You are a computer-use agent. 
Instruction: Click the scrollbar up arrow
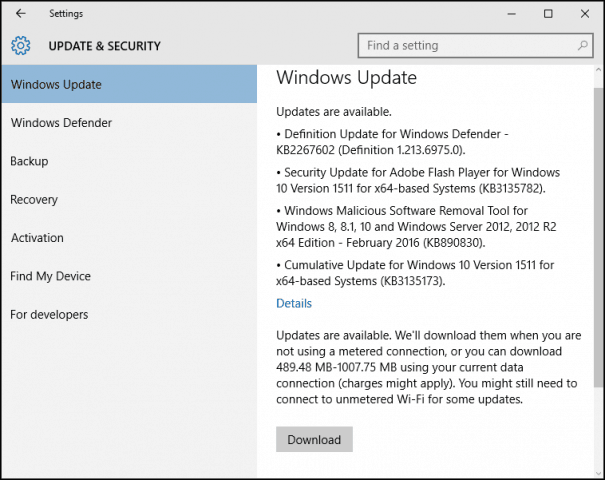tap(598, 70)
